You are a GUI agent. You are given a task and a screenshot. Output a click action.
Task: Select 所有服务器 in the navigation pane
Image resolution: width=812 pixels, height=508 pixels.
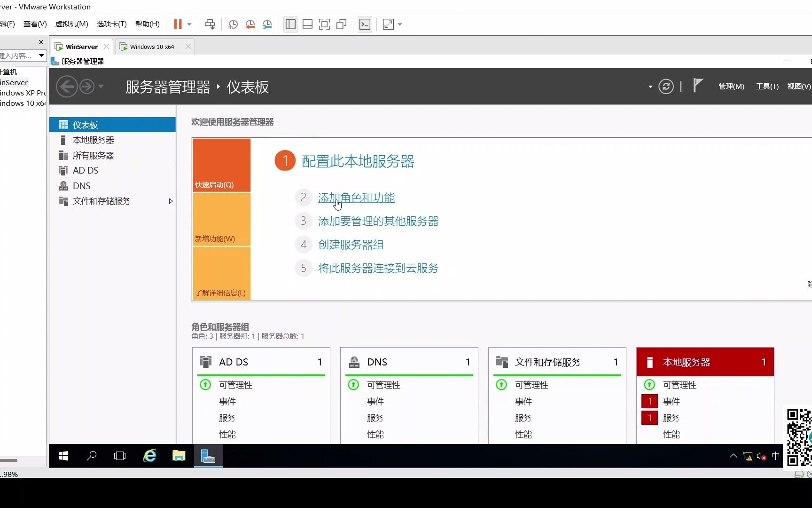tap(112, 155)
